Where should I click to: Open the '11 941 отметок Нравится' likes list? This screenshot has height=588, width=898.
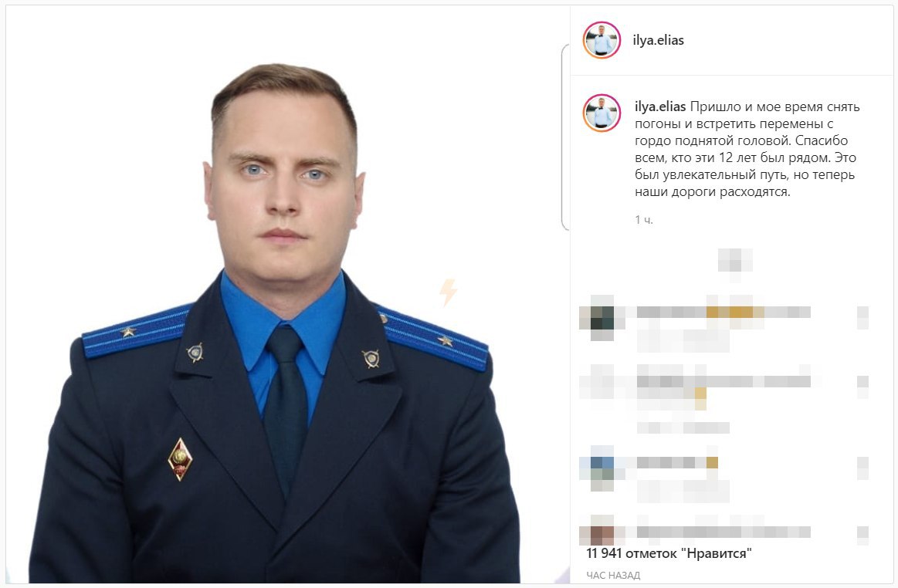click(669, 553)
